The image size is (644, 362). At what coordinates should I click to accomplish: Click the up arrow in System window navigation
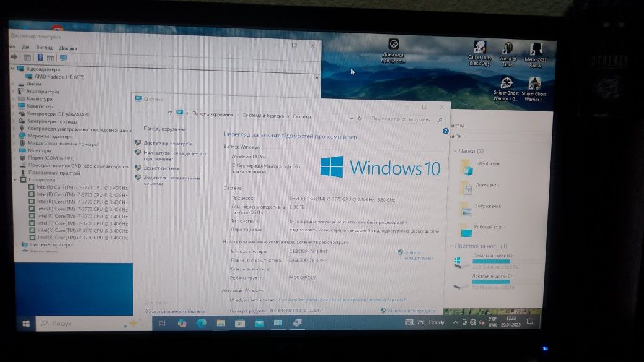170,113
